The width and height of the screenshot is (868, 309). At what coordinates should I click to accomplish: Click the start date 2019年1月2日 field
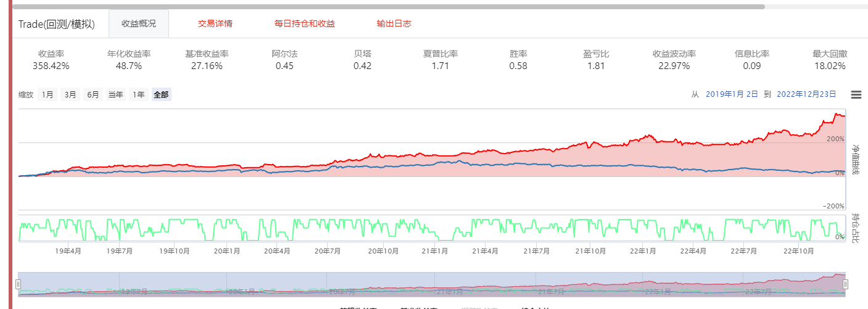[731, 94]
